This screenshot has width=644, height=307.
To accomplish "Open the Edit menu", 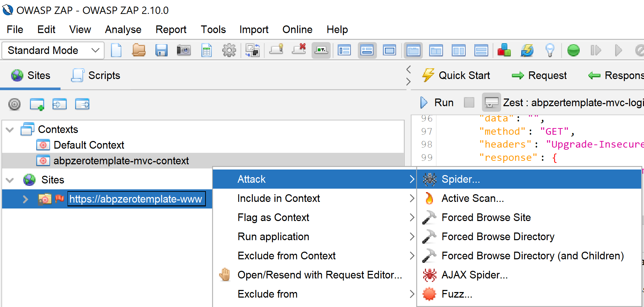I will tap(46, 30).
